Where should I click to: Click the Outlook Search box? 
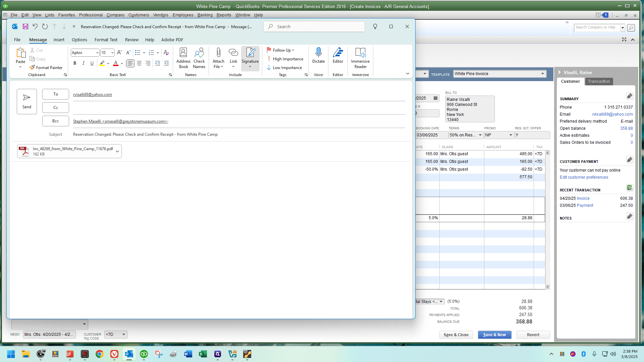click(314, 26)
